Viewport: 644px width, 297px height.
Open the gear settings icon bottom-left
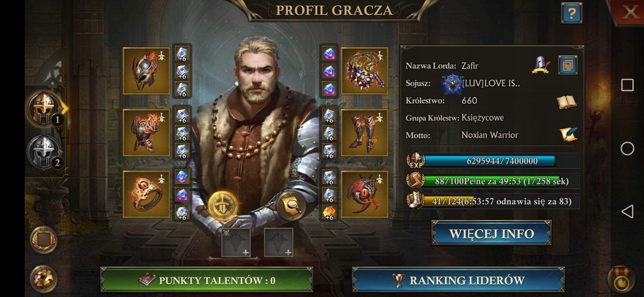pos(43,279)
